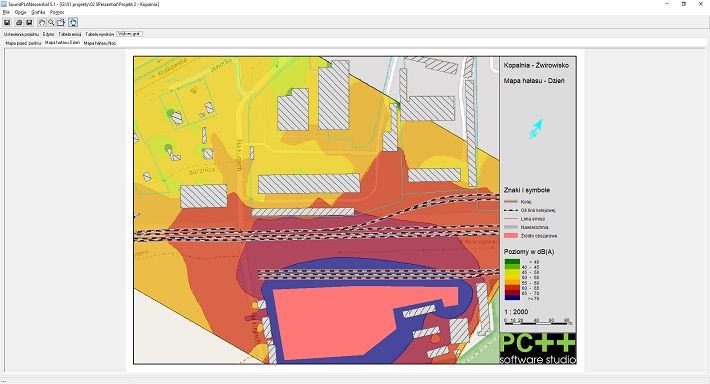
Task: Select the magnifier zoom tool
Action: coord(51,22)
